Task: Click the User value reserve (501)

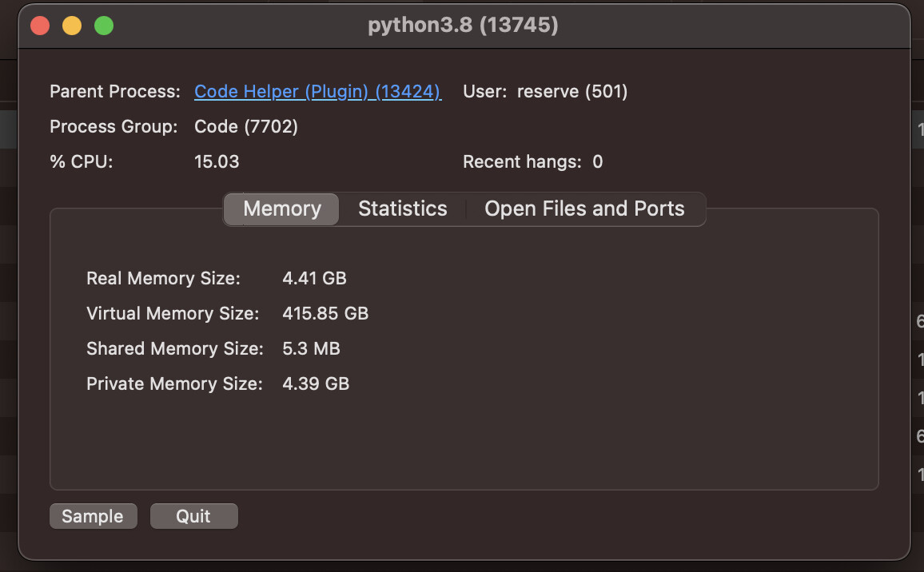Action: click(572, 91)
